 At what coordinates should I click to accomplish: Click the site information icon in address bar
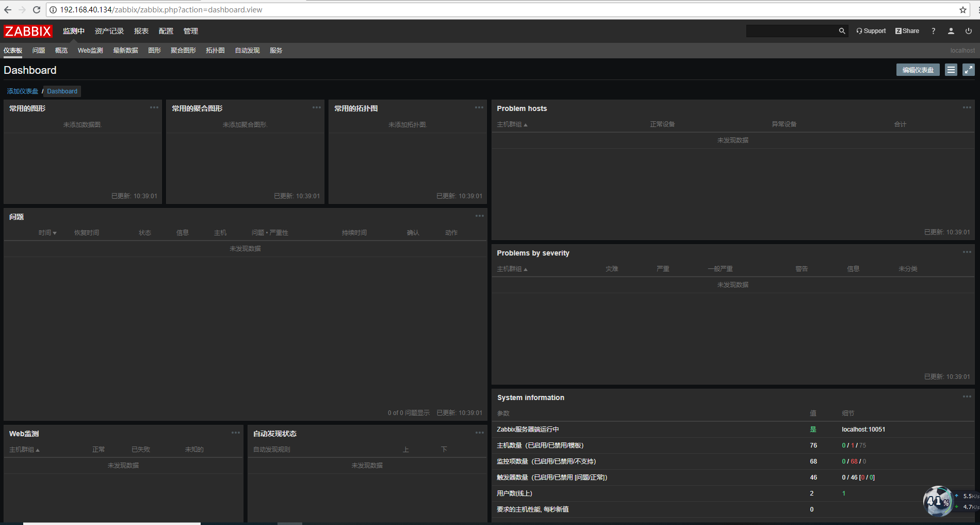pyautogui.click(x=53, y=10)
